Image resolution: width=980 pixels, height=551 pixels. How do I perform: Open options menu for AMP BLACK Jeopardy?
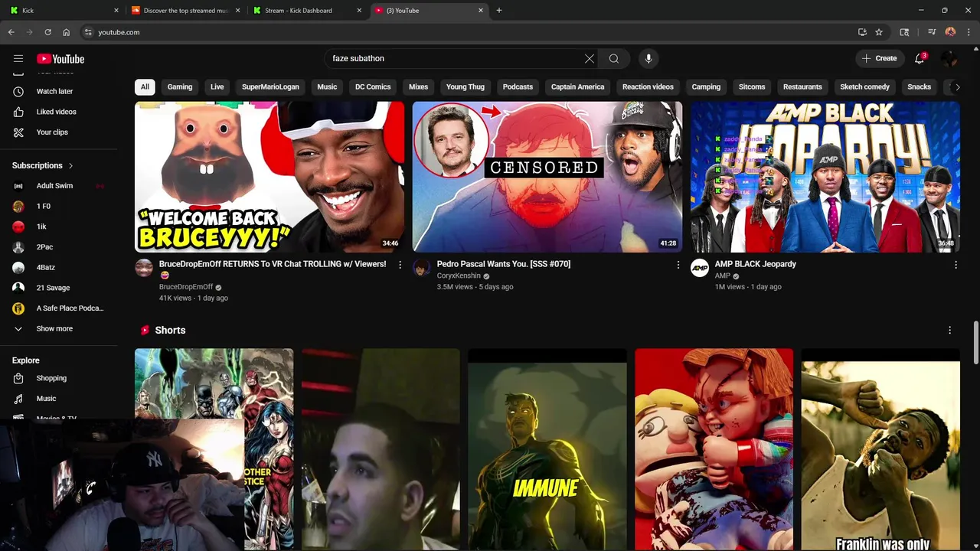coord(955,265)
